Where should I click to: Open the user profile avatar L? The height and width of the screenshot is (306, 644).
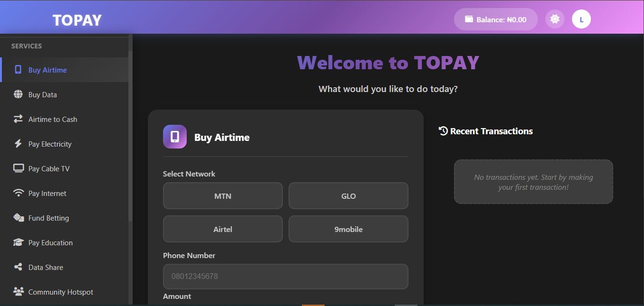581,19
